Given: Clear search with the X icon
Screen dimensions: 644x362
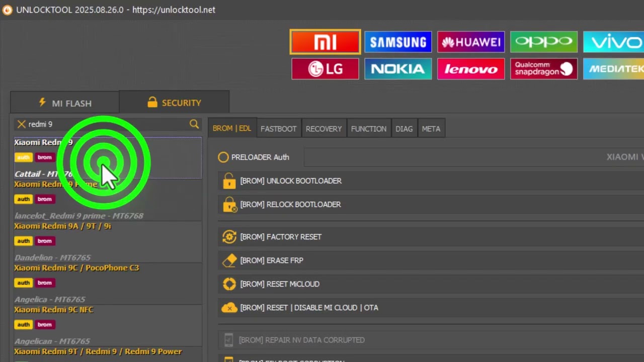Looking at the screenshot, I should click(x=21, y=124).
